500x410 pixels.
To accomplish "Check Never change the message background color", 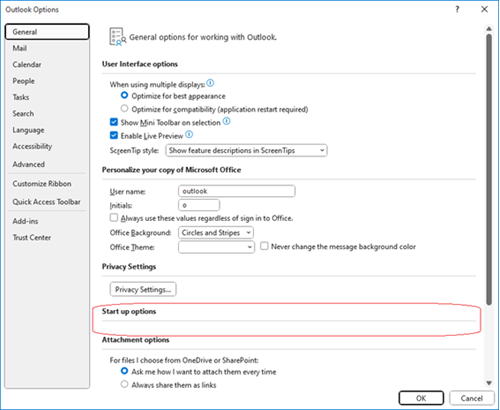I will coord(264,246).
